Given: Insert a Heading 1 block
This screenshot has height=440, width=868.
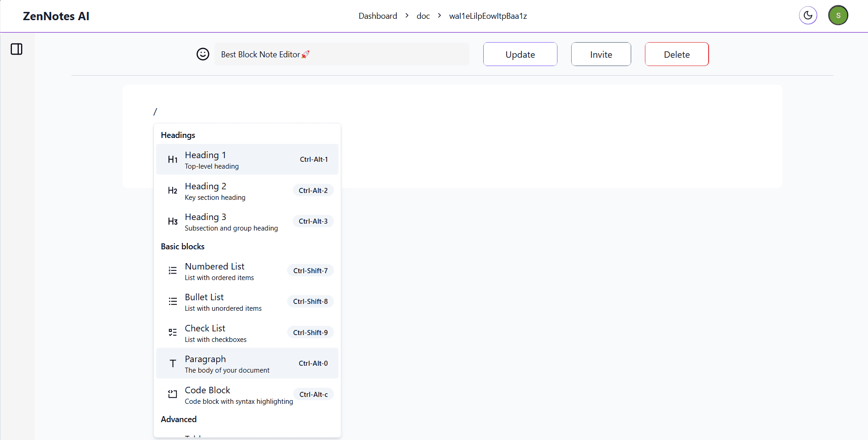Looking at the screenshot, I should [x=247, y=159].
